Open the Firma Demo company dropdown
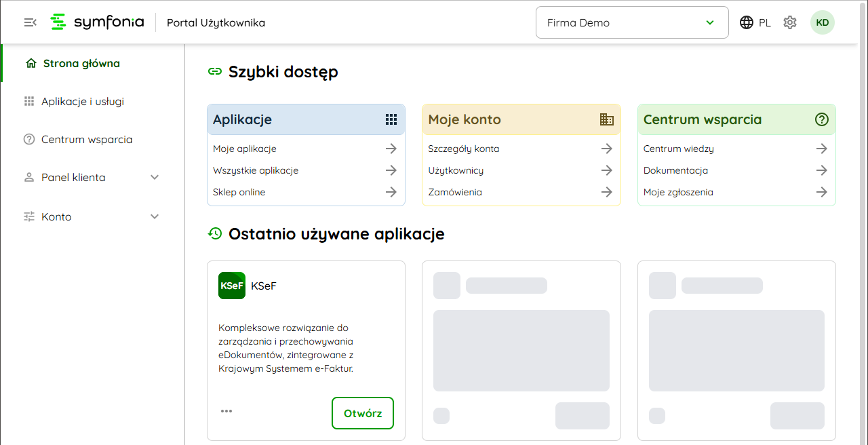 coord(631,22)
